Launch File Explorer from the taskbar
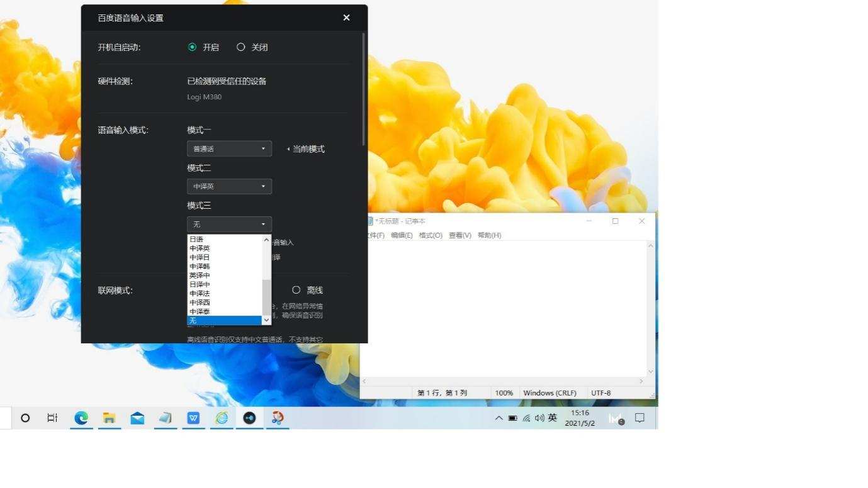 pos(110,418)
